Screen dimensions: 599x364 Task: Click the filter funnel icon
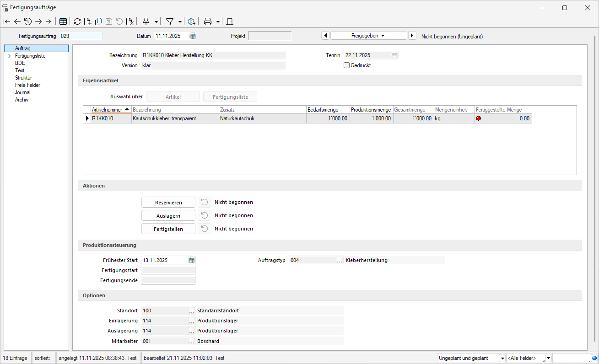coord(170,21)
